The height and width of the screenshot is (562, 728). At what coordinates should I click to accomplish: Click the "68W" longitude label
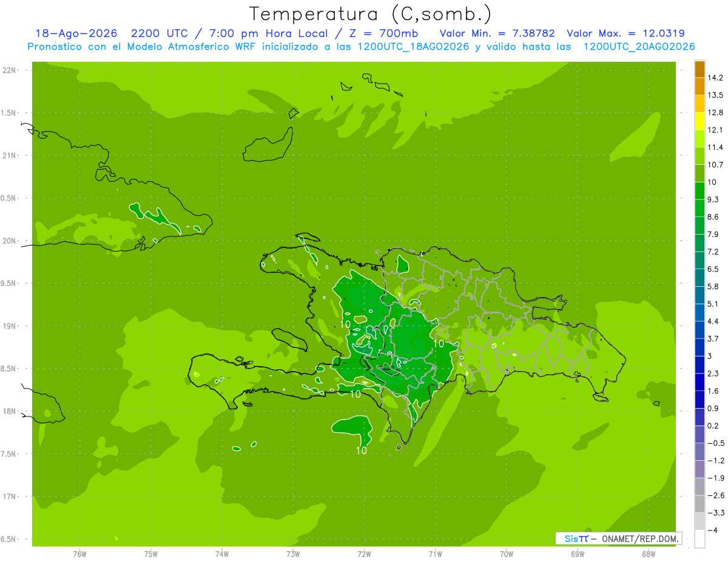point(649,554)
